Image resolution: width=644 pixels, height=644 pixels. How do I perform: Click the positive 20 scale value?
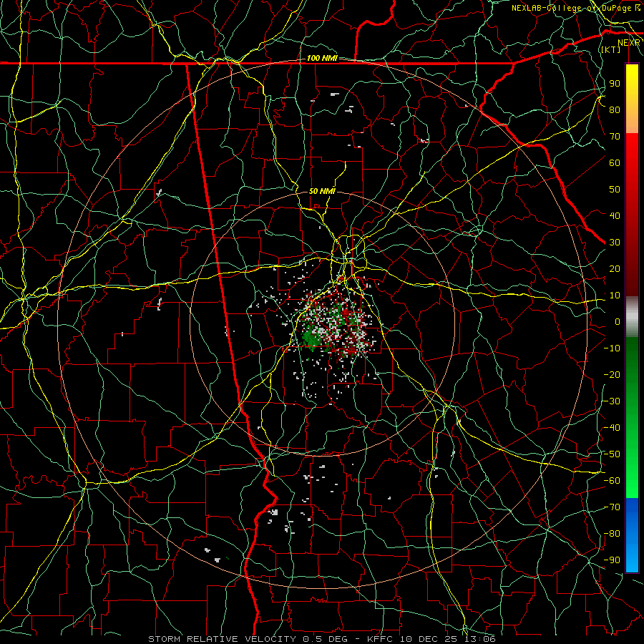tap(615, 269)
